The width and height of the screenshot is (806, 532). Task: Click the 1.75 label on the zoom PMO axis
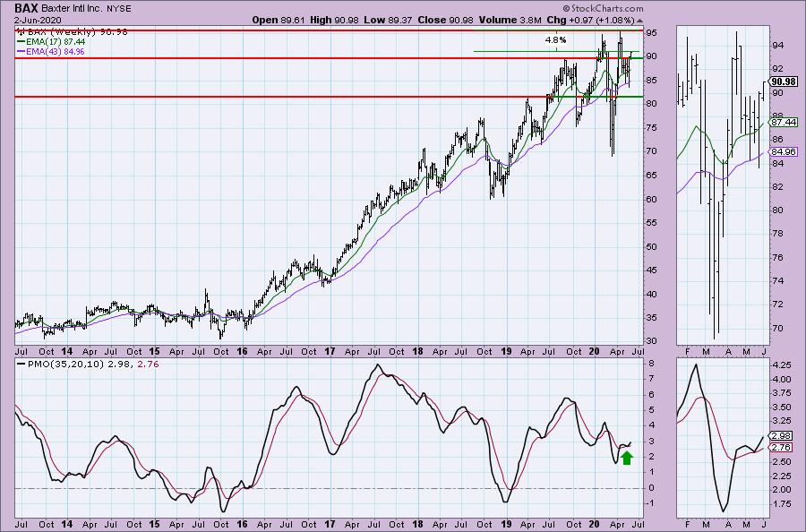point(781,504)
